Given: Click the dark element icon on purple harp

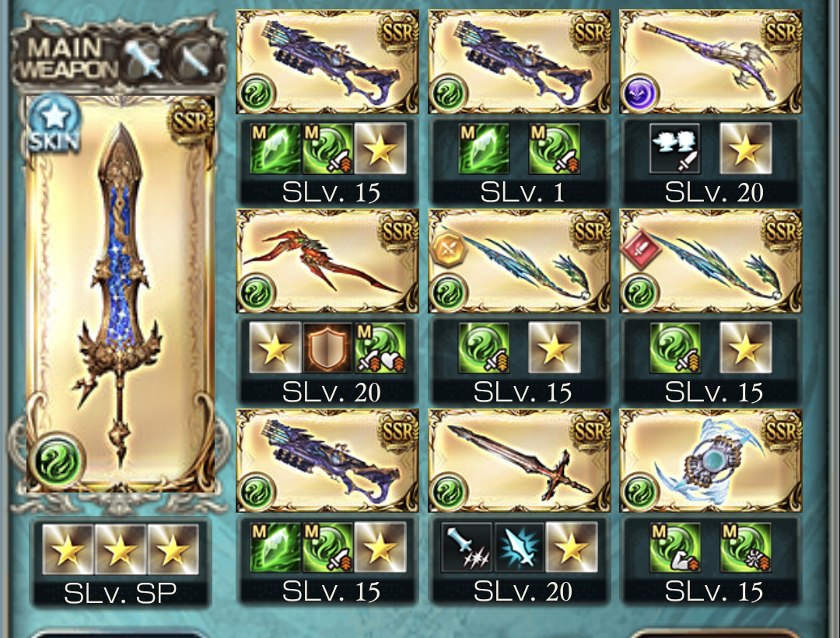Looking at the screenshot, I should coord(640,93).
